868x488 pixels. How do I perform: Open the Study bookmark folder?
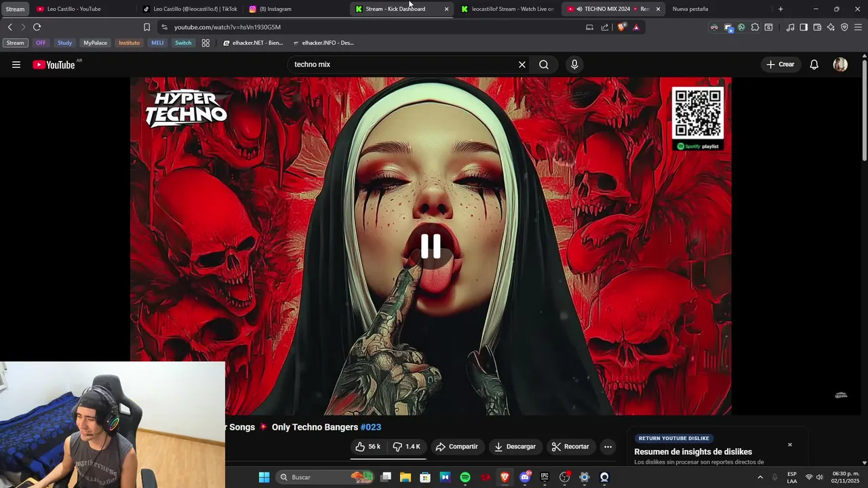[x=64, y=43]
